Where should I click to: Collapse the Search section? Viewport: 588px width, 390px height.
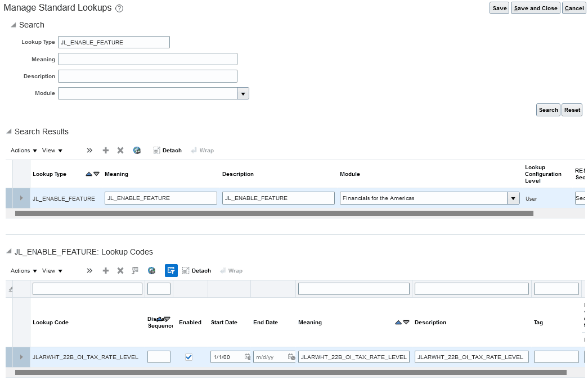coord(12,25)
